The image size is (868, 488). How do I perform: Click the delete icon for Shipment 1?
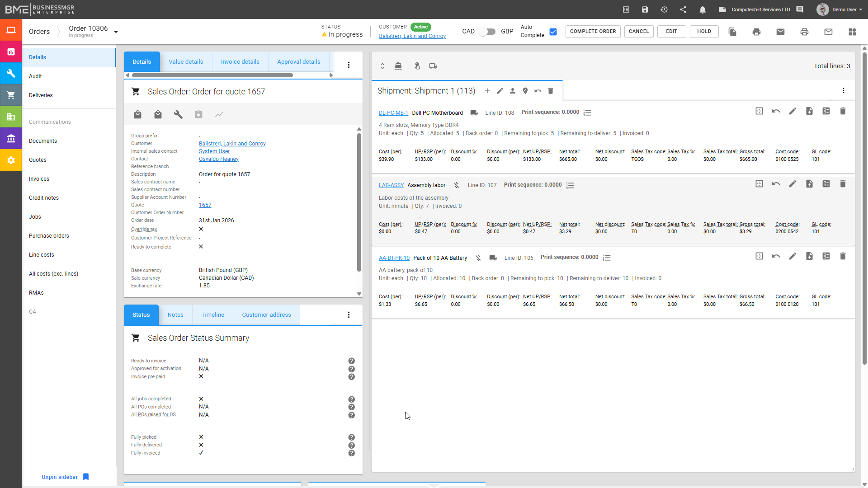pyautogui.click(x=551, y=91)
